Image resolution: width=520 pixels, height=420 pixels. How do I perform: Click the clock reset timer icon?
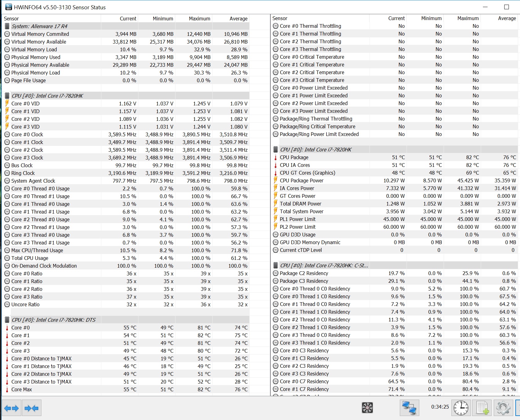(461, 408)
